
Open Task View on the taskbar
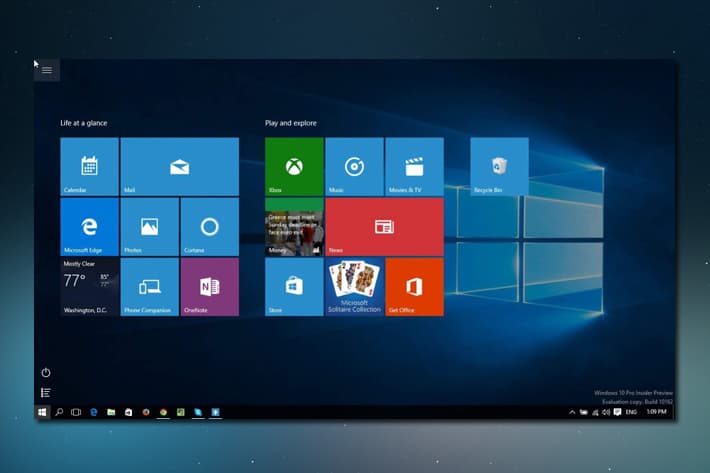pyautogui.click(x=76, y=412)
